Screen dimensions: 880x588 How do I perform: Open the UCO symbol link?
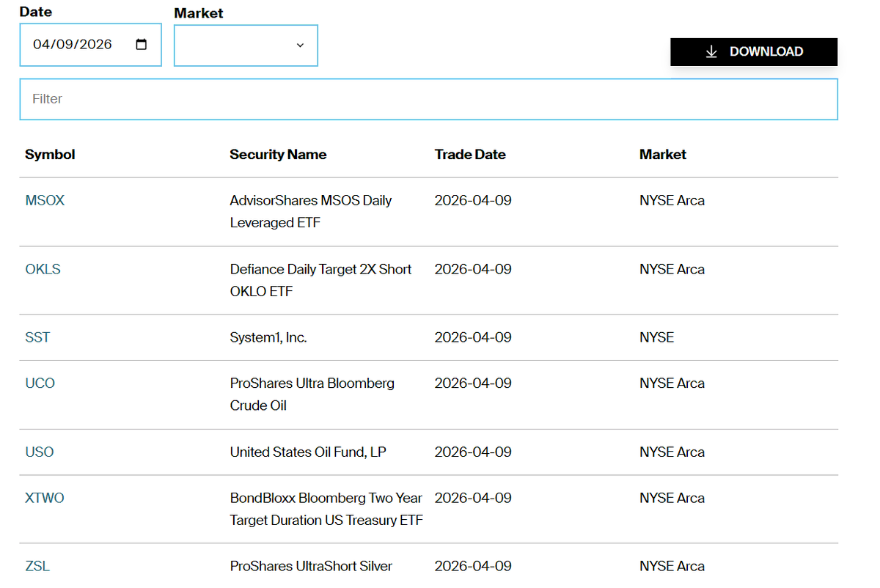point(40,383)
